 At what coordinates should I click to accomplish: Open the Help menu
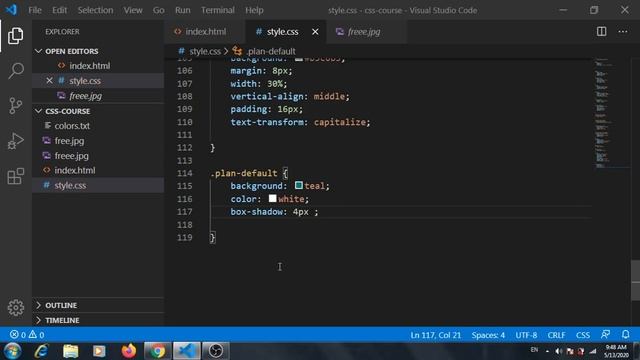click(254, 10)
